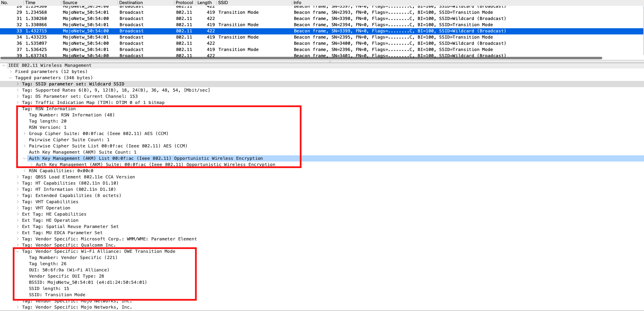Collapse the IEEE 802.11 Wireless Management section

(x=4, y=65)
